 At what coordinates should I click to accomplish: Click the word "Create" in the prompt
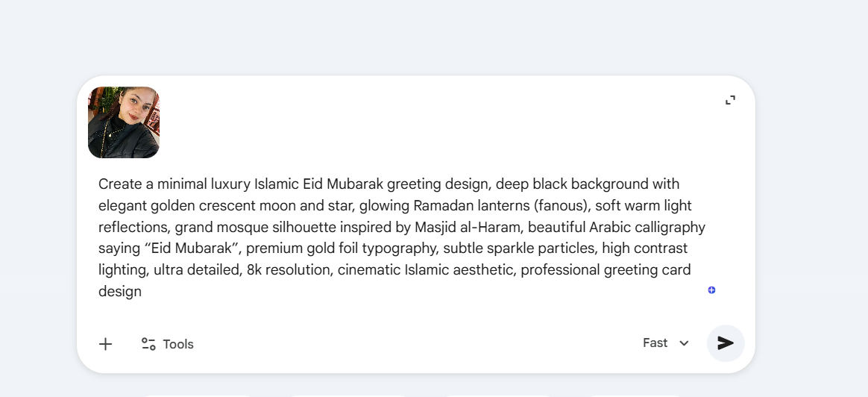[119, 184]
